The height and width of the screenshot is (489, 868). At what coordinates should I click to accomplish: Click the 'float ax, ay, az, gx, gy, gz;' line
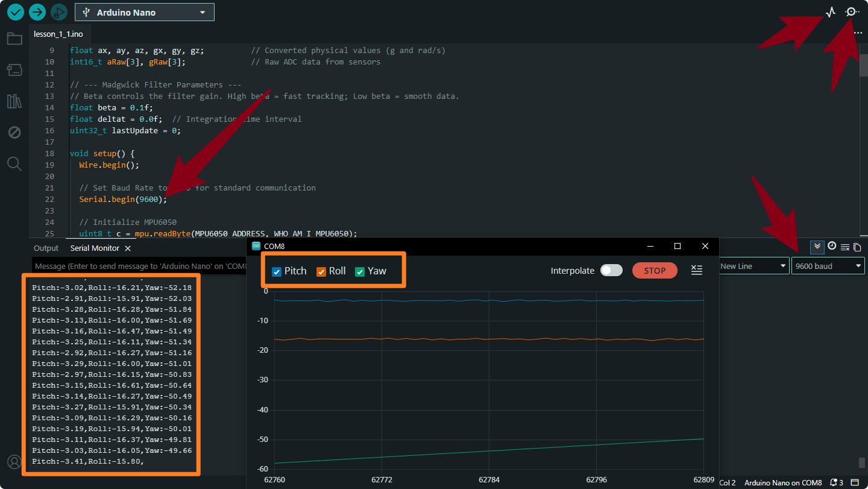pyautogui.click(x=137, y=50)
